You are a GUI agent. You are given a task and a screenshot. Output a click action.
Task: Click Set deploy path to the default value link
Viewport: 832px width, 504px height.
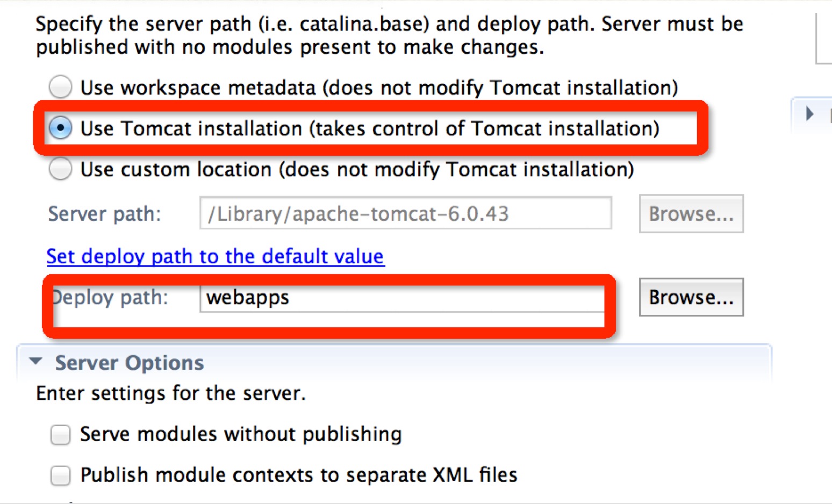(216, 256)
